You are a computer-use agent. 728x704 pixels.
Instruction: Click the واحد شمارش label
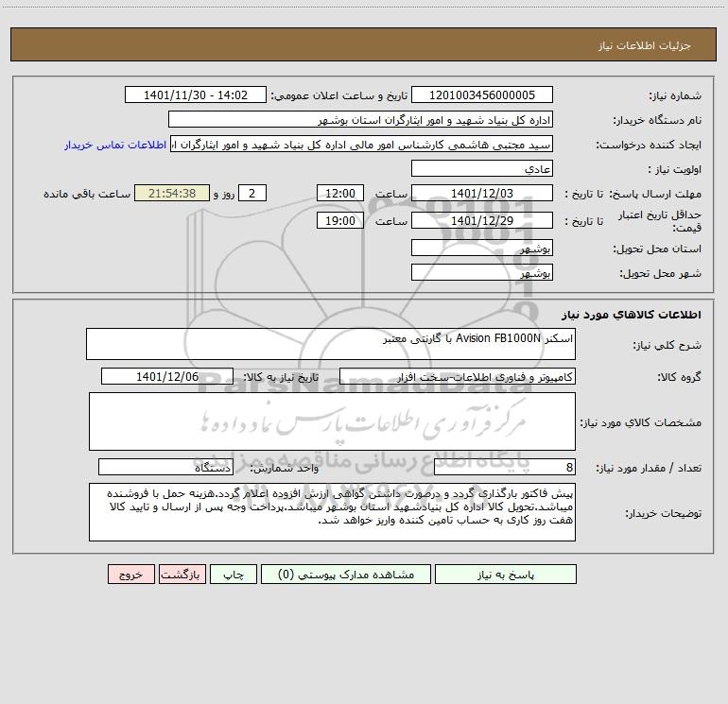[x=285, y=468]
